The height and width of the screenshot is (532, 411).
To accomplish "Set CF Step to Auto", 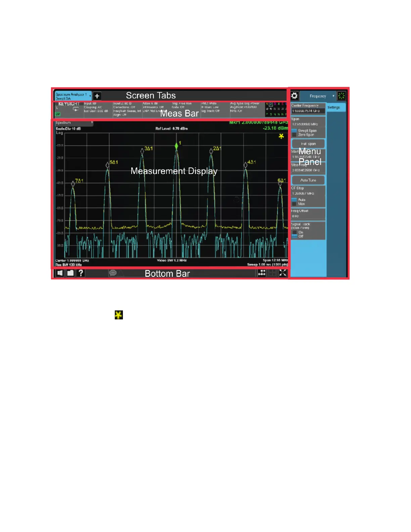I will coord(299,199).
